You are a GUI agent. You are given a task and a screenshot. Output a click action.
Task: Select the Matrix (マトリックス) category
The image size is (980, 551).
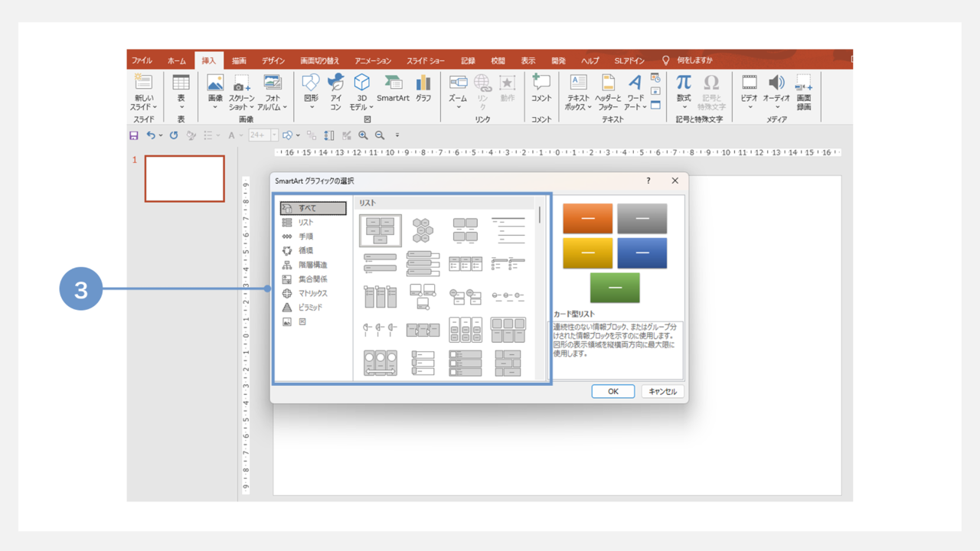[313, 293]
